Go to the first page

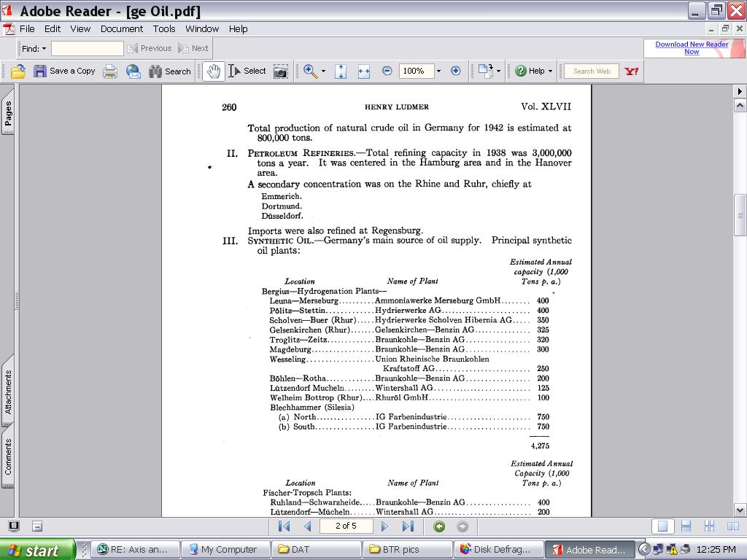pyautogui.click(x=284, y=526)
